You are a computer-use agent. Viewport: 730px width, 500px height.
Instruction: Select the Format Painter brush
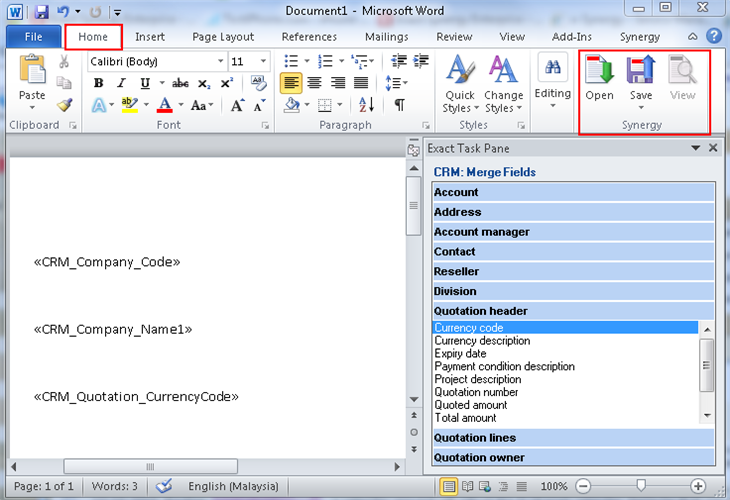pos(65,105)
